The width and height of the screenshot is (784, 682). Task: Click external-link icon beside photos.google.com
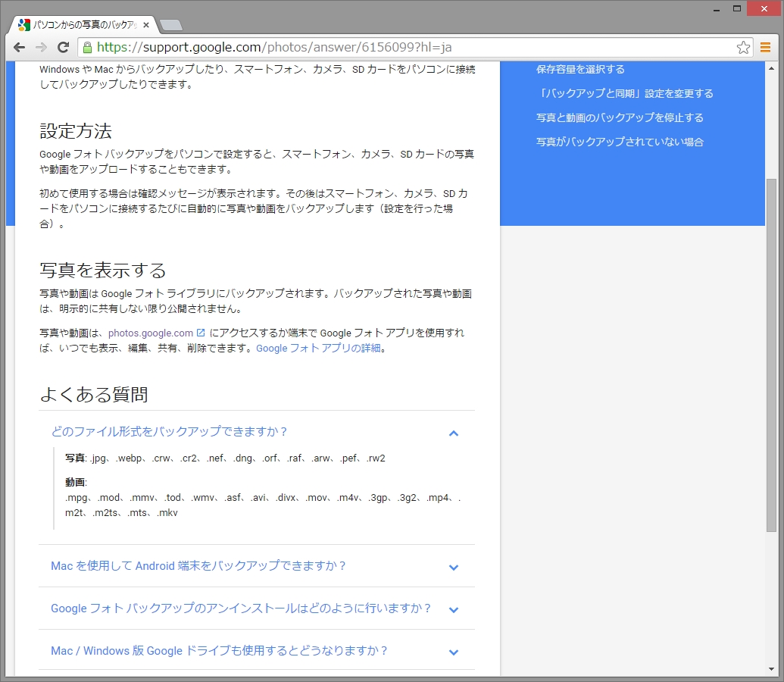pyautogui.click(x=201, y=333)
